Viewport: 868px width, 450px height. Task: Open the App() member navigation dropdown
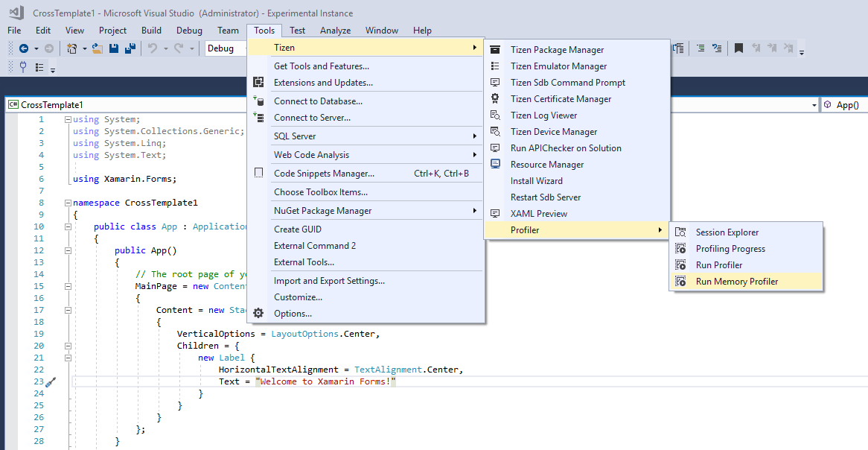coord(845,104)
